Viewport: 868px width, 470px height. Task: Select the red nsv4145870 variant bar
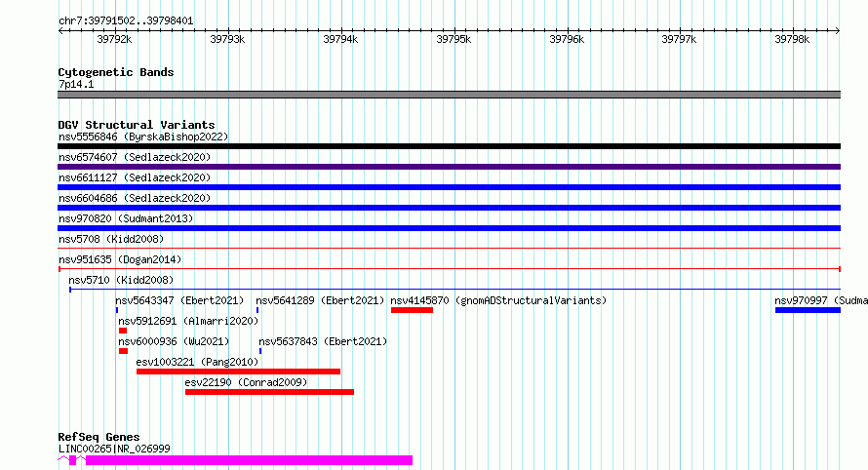412,310
